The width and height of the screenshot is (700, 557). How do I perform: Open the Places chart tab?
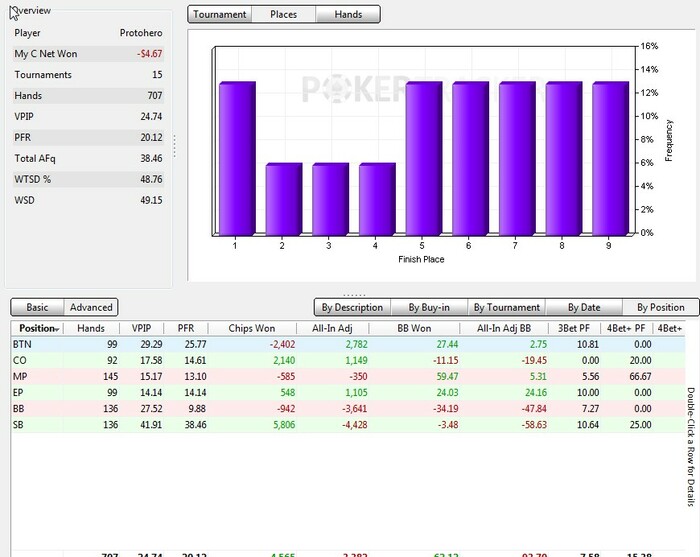(283, 14)
